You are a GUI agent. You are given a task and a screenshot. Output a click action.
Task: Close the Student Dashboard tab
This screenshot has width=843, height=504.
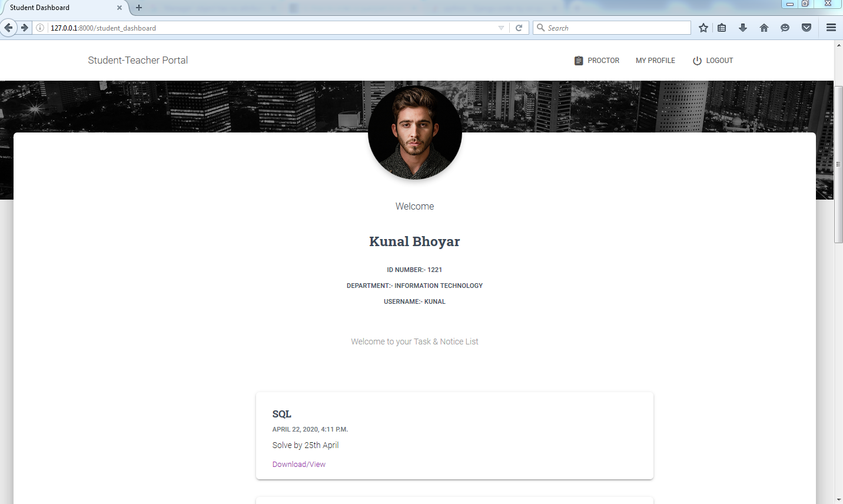click(120, 8)
